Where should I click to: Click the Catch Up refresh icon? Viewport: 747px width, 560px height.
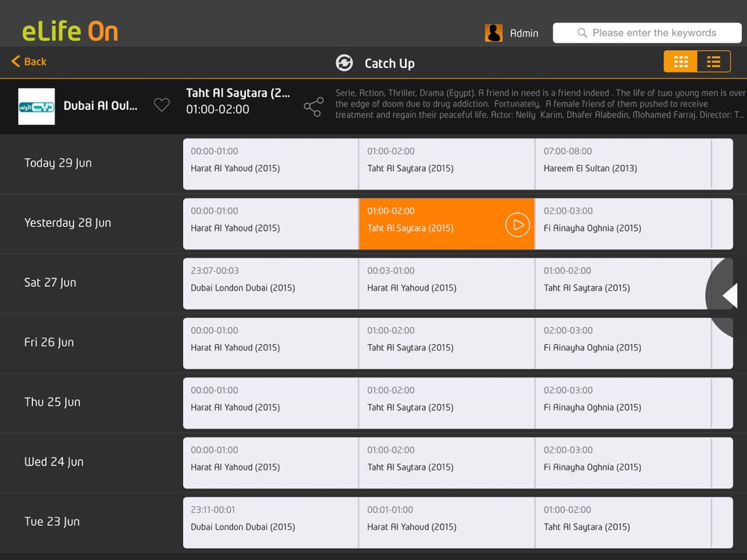pyautogui.click(x=344, y=63)
